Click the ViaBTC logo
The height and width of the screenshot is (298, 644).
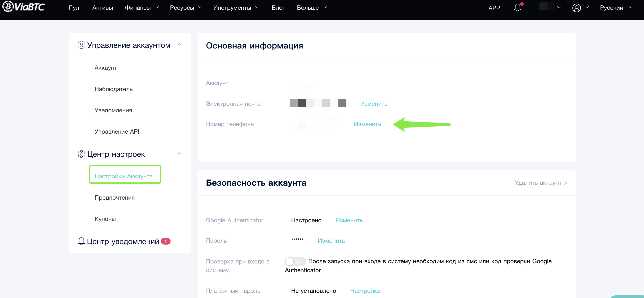click(x=23, y=7)
